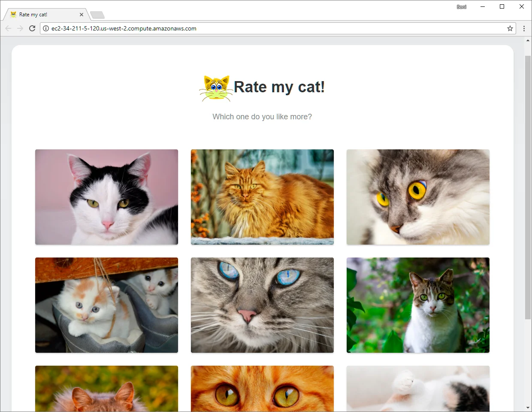Click the 'Rate my cat!' heading
Viewport: 532px width, 412px height.
tap(279, 87)
